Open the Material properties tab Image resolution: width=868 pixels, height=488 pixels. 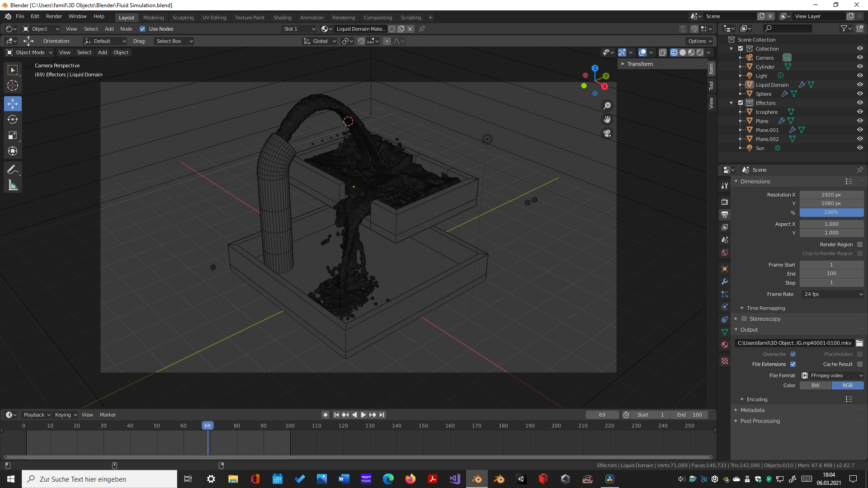coord(725,345)
